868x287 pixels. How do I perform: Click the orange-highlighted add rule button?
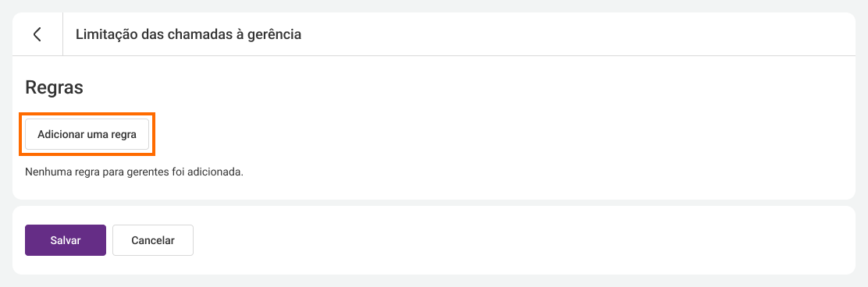(x=87, y=134)
